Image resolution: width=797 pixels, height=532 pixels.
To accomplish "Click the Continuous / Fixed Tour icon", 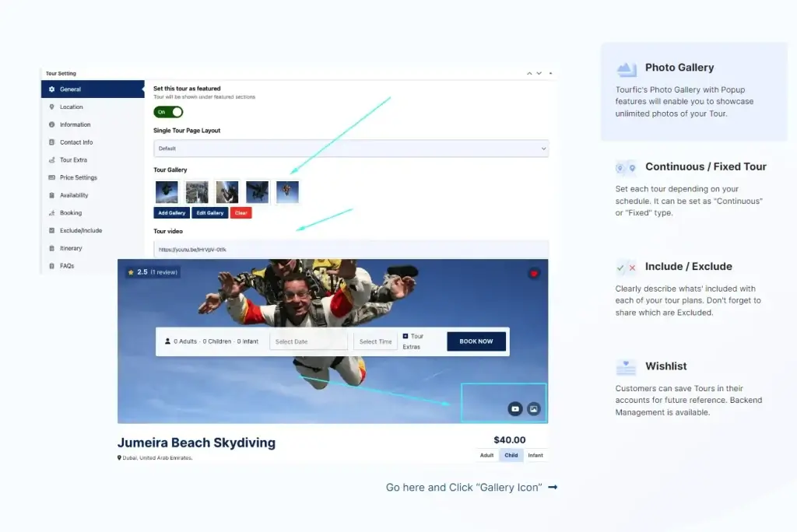I will point(626,168).
